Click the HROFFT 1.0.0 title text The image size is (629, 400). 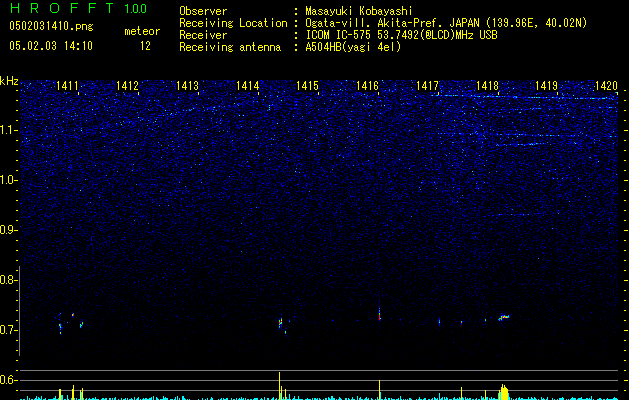[x=78, y=8]
